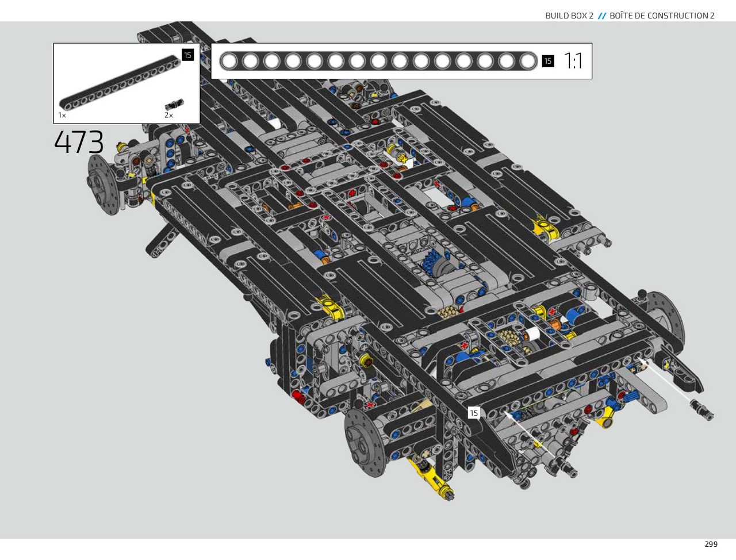This screenshot has height=560, width=736.
Task: Click the 15 badge in the parts box
Action: pyautogui.click(x=187, y=55)
